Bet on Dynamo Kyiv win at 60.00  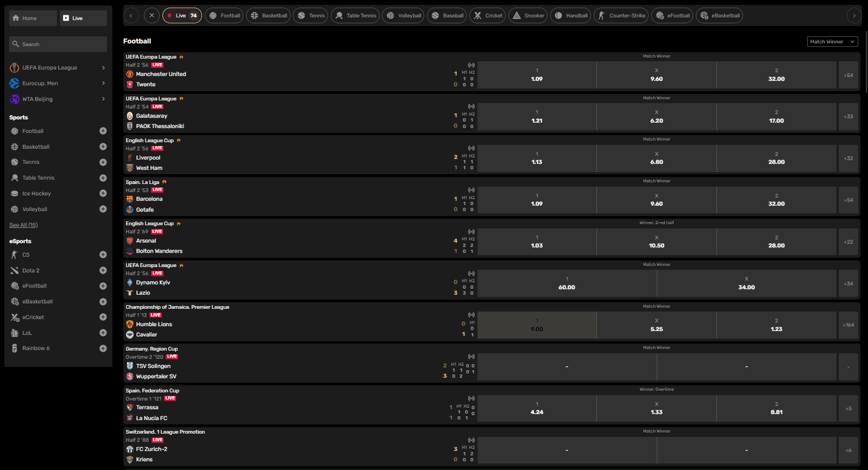tap(567, 283)
